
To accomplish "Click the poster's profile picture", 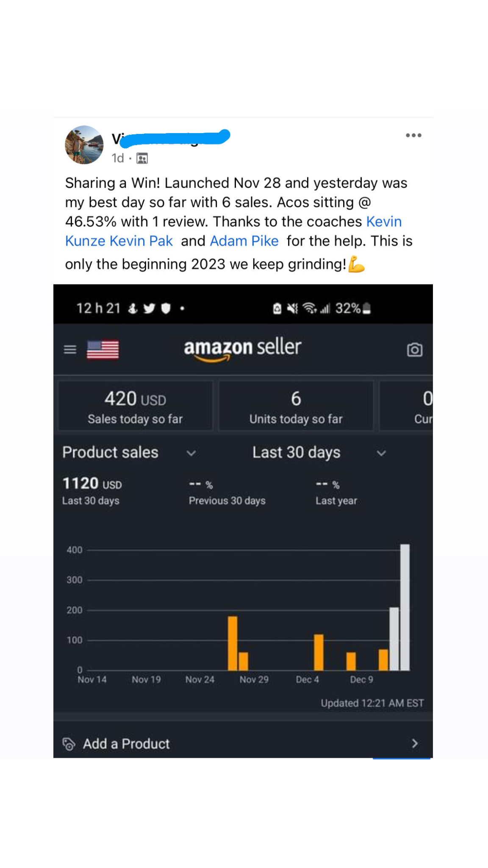I will tap(84, 145).
